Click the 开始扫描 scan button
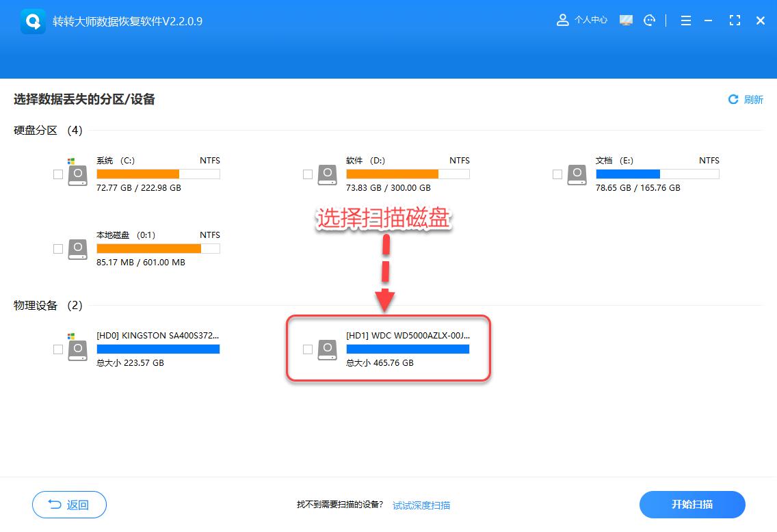Screen dimensions: 777x532 (x=692, y=504)
